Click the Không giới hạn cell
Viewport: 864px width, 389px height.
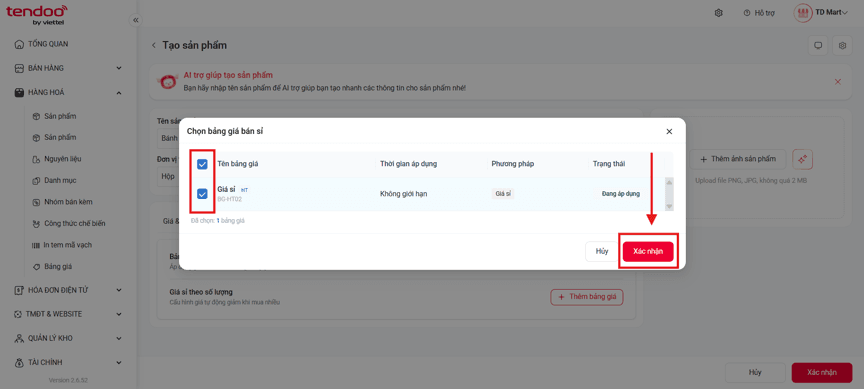point(404,194)
